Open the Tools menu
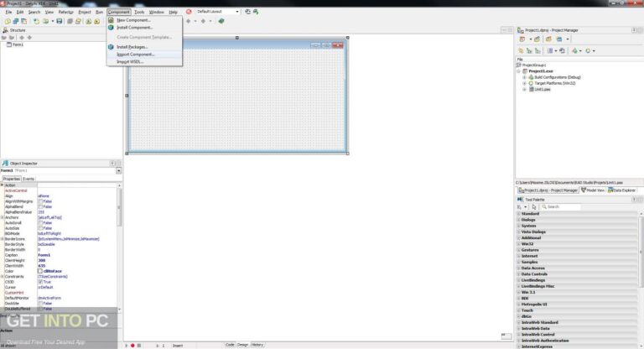This screenshot has width=644, height=349. (x=139, y=12)
